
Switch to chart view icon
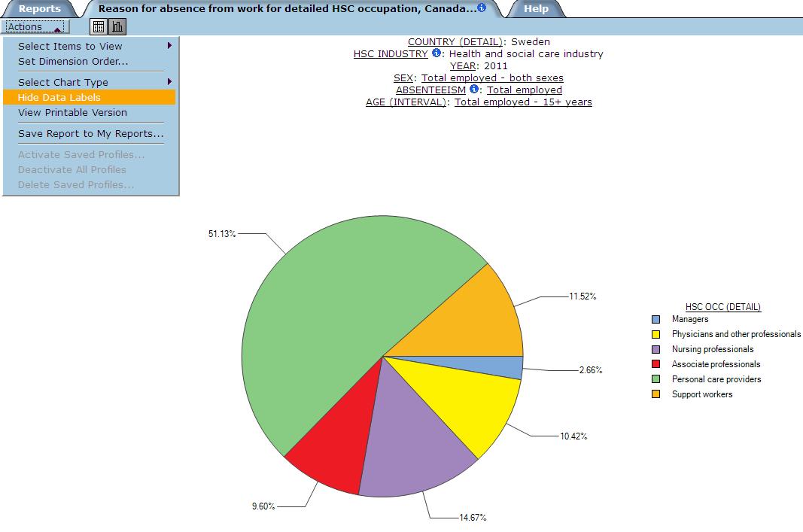(x=117, y=27)
